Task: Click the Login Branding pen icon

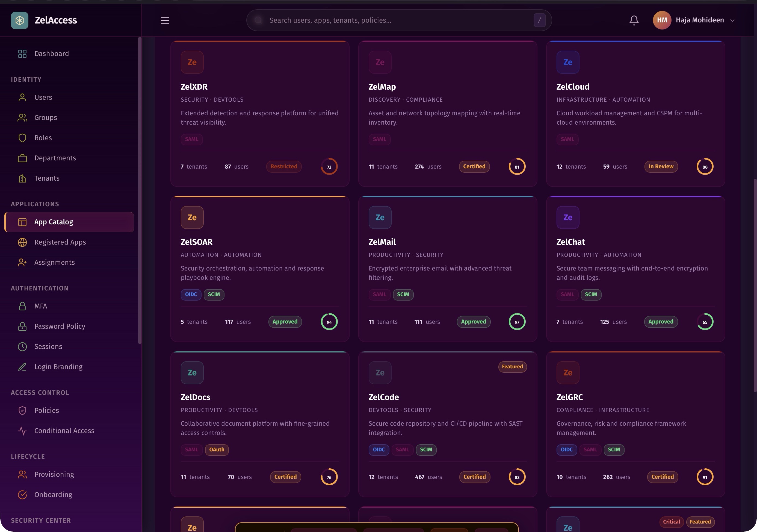Action: pyautogui.click(x=22, y=366)
